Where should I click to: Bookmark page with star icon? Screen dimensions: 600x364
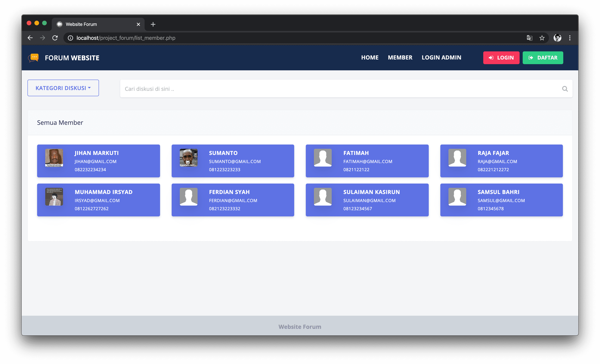coord(542,38)
